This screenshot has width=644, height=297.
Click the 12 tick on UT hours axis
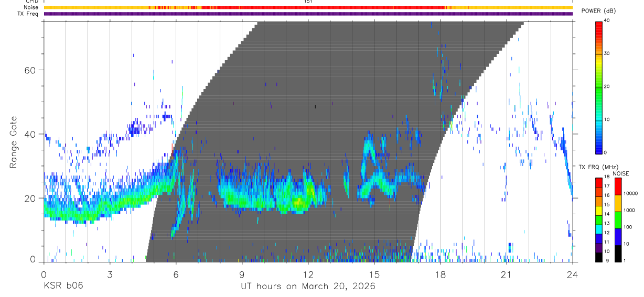point(308,274)
